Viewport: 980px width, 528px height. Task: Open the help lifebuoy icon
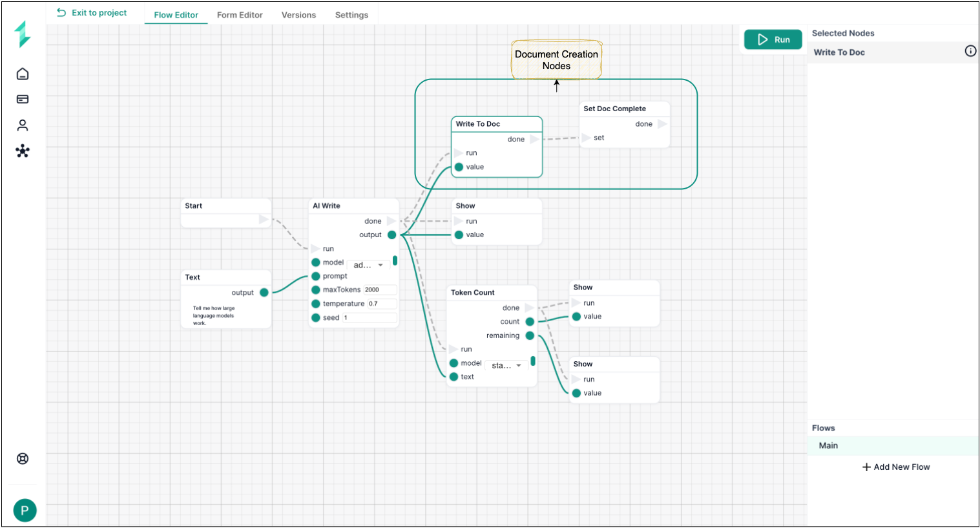pos(23,459)
